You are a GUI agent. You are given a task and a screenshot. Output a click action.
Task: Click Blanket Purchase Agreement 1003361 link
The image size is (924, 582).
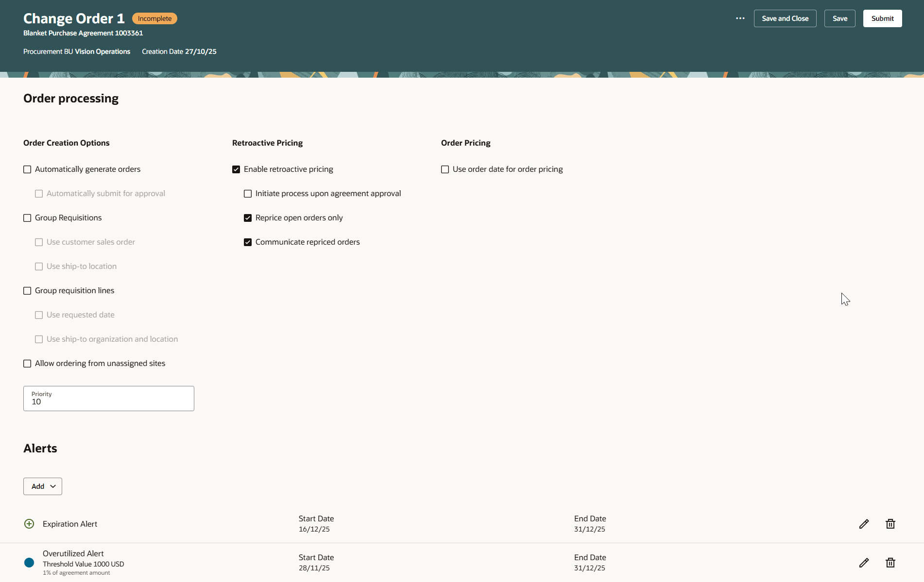pyautogui.click(x=83, y=33)
